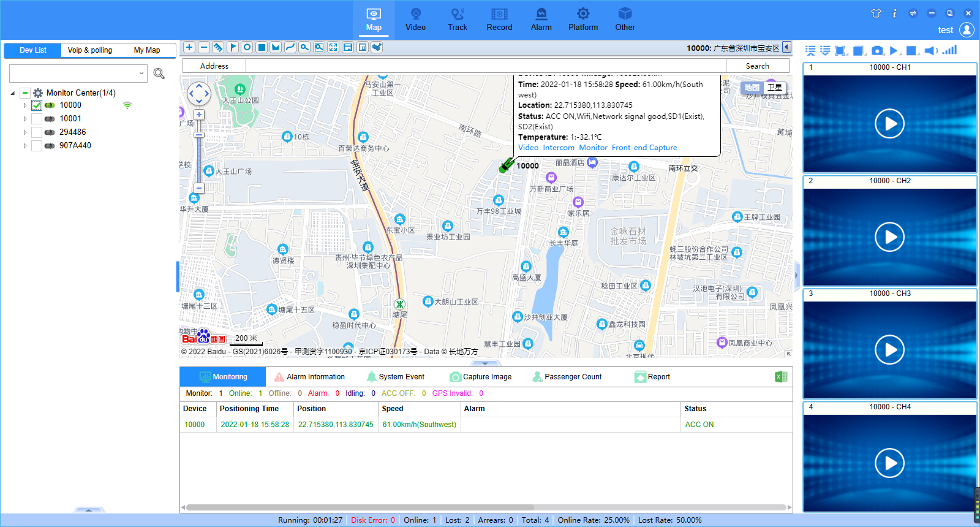Viewport: 980px width, 527px height.
Task: Select the ruler distance measuring tool
Action: tap(218, 47)
